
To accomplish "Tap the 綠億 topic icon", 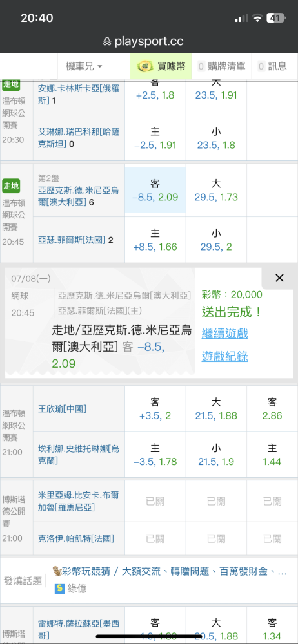I will [x=59, y=589].
